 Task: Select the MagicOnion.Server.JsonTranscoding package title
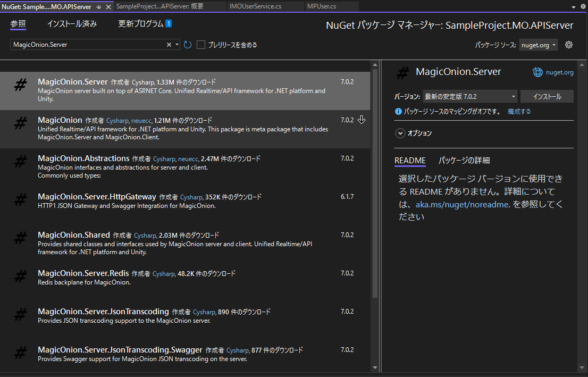coord(104,312)
